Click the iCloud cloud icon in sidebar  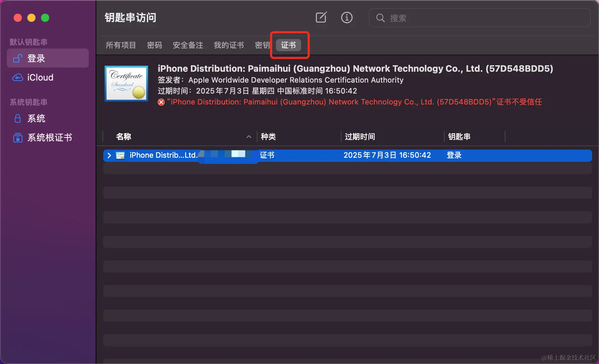tap(18, 78)
